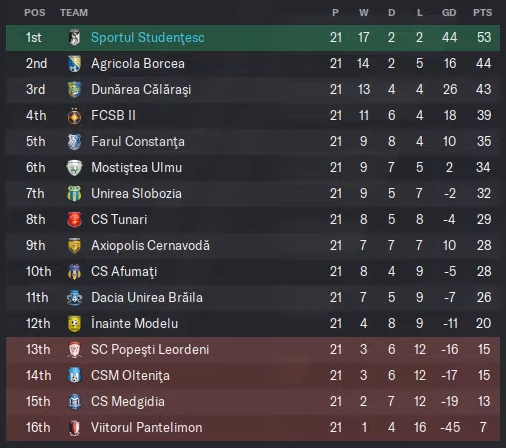Open the Înainte Modelu team name link
The image size is (506, 448).
point(135,323)
